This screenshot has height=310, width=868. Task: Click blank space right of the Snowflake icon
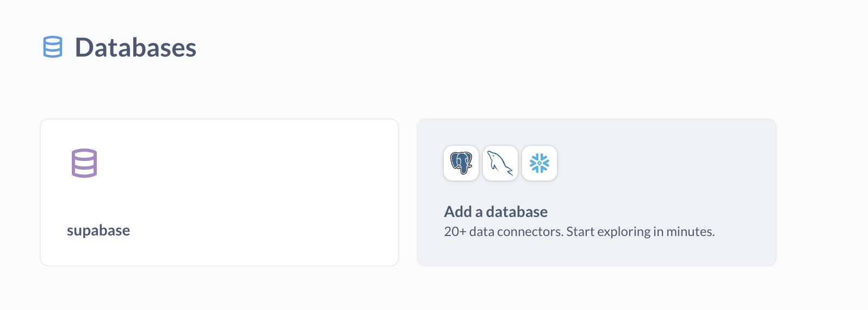coord(625,163)
